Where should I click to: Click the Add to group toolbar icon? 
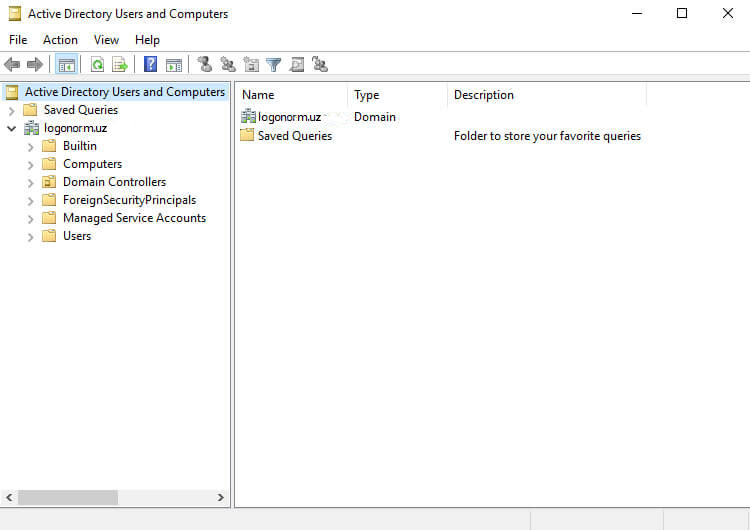(x=320, y=64)
